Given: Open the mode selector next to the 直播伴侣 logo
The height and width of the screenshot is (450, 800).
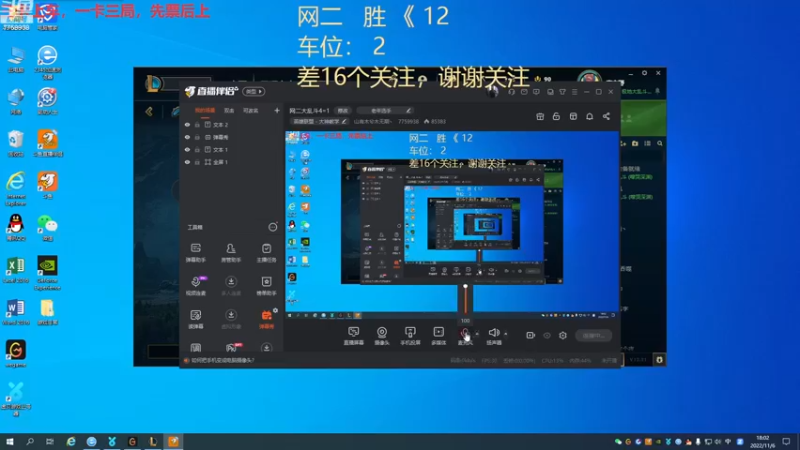Looking at the screenshot, I should tap(254, 91).
